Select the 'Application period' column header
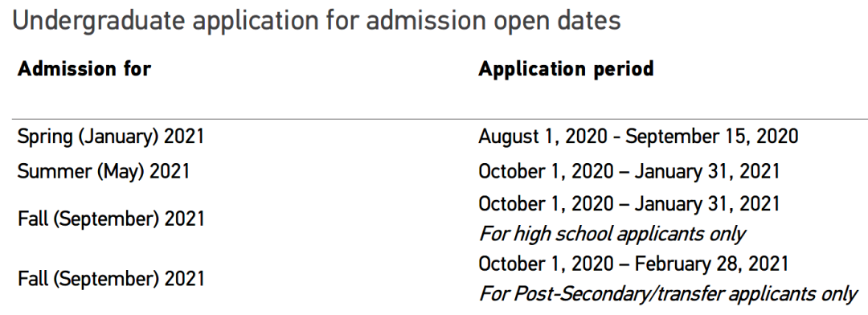 coord(566,68)
